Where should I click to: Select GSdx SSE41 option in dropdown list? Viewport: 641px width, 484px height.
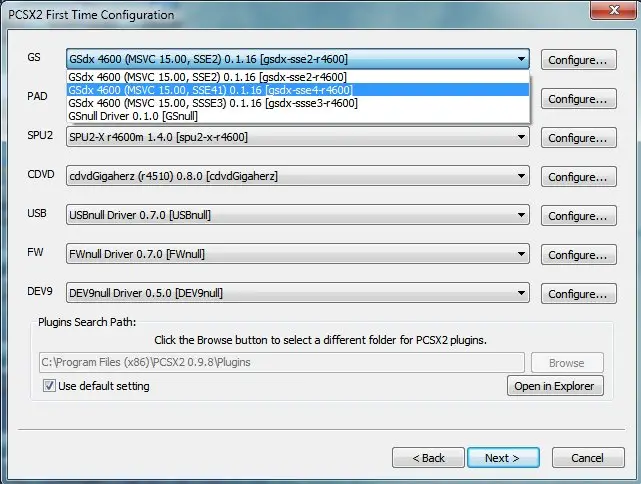tap(210, 90)
